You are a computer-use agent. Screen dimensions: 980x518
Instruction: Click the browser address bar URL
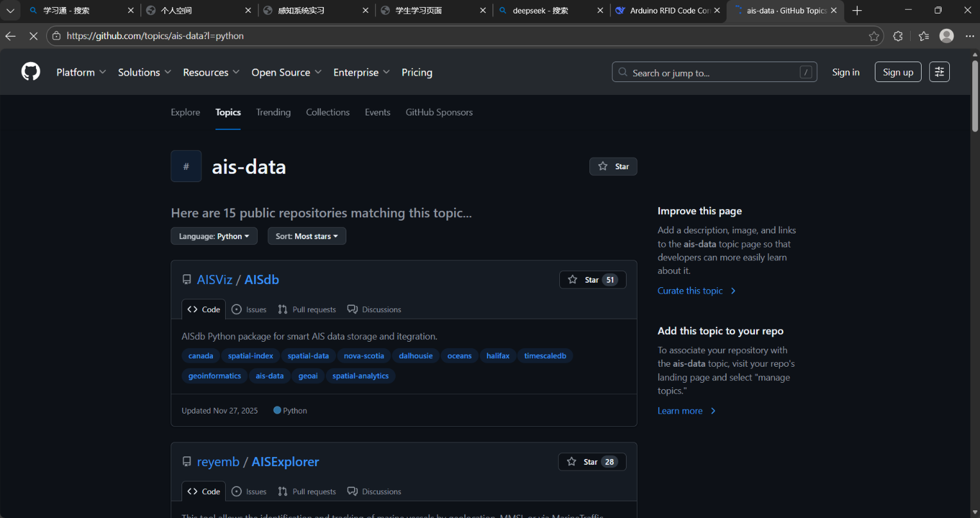pos(155,36)
